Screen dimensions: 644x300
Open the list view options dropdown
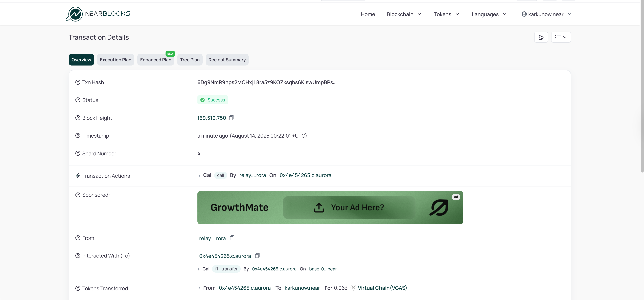[561, 37]
